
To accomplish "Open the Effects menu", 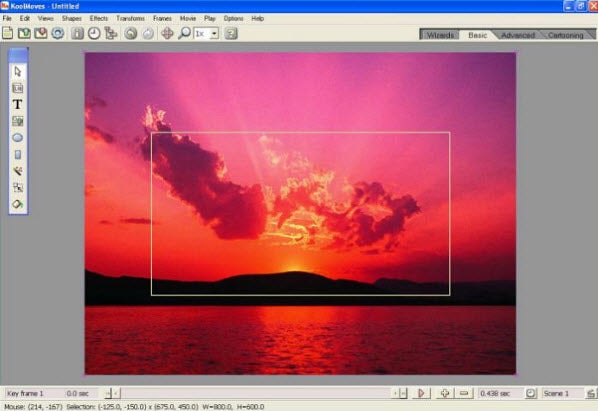I will click(x=99, y=18).
